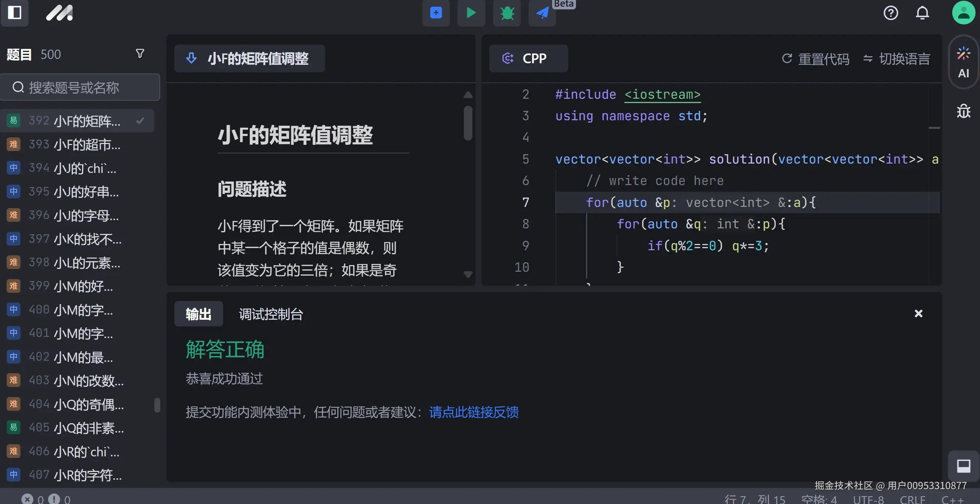Select problem 395 小J的好串
Image resolution: width=980 pixels, height=504 pixels.
[x=77, y=192]
